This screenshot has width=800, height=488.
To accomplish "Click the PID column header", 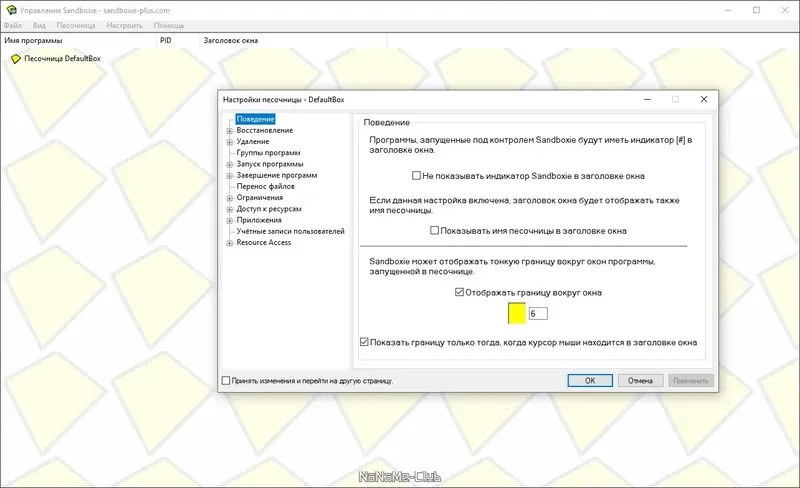I will tap(178, 40).
